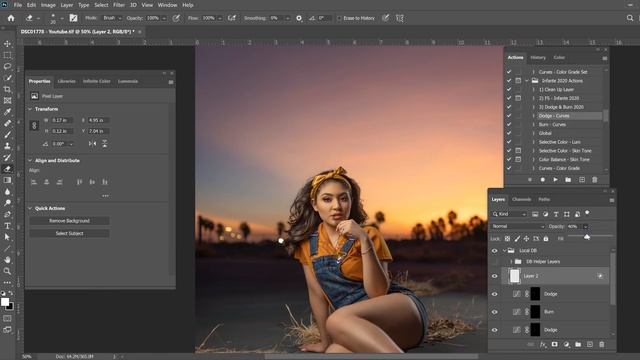Add a layer mask
The height and width of the screenshot is (360, 640).
[554, 344]
